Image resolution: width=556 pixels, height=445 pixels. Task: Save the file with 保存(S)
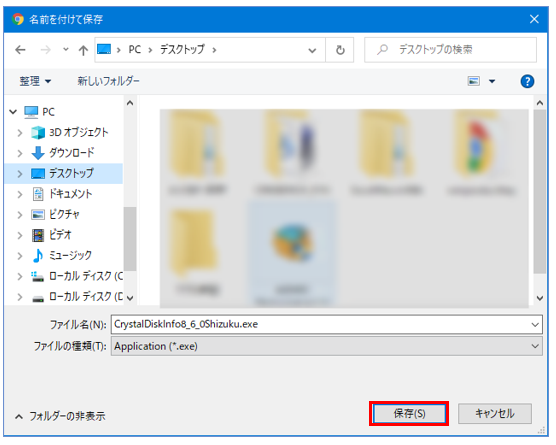click(x=409, y=413)
